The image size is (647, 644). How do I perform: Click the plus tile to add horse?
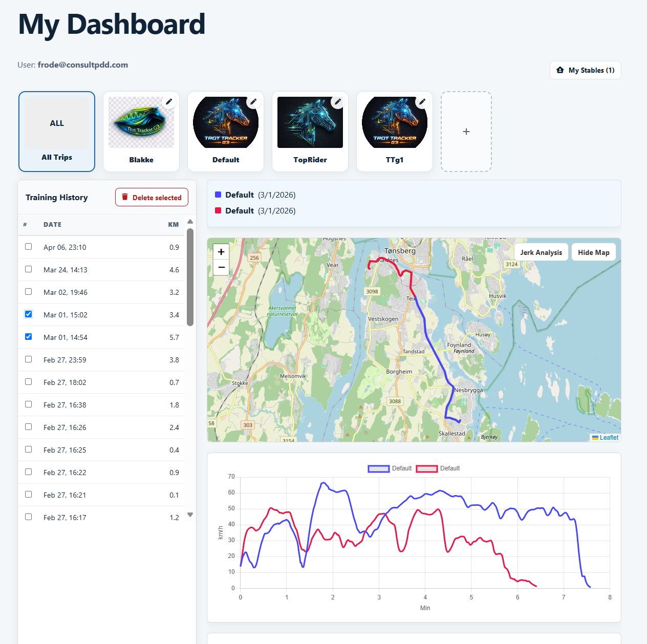(x=466, y=132)
